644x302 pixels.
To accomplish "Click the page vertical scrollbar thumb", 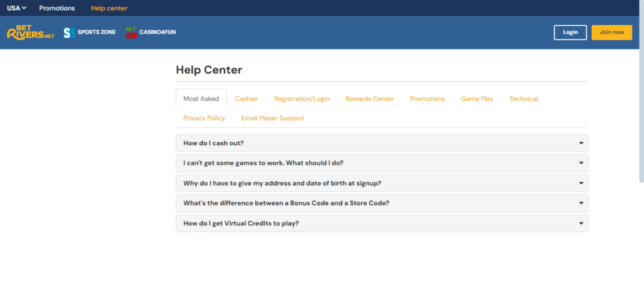I will [641, 91].
